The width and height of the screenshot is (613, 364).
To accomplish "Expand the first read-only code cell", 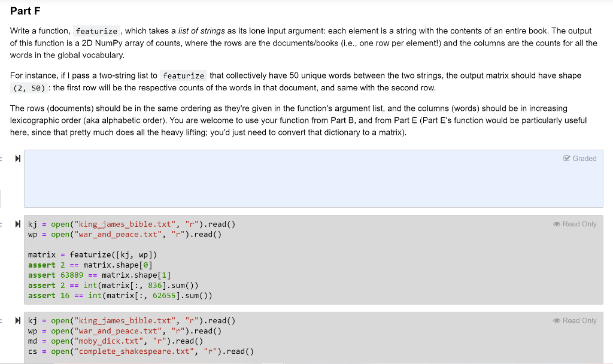I will tap(17, 225).
